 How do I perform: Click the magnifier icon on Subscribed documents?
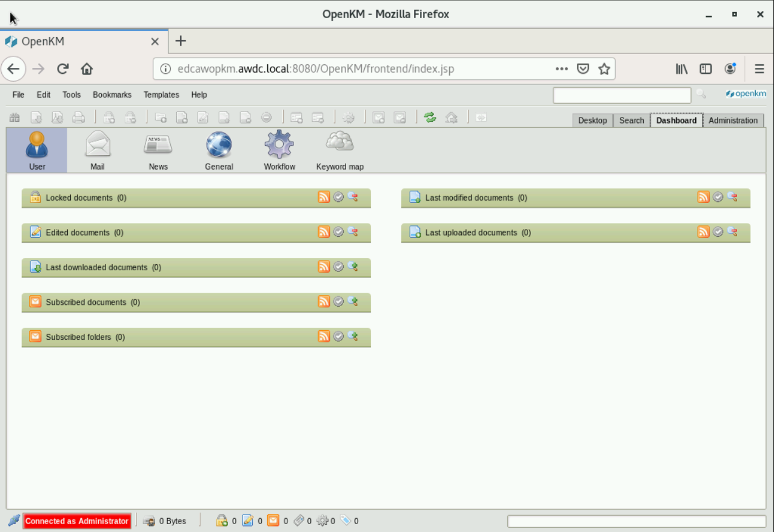click(x=353, y=302)
